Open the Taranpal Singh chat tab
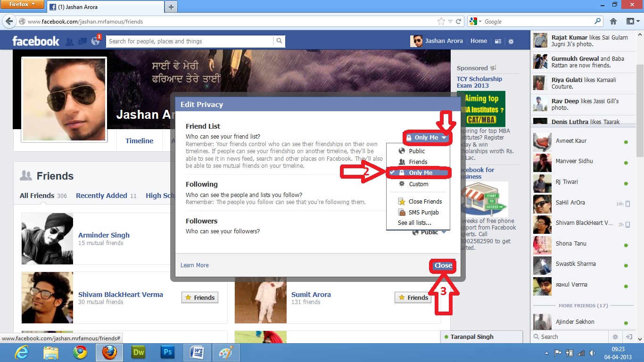This screenshot has height=362, width=644. (x=482, y=337)
